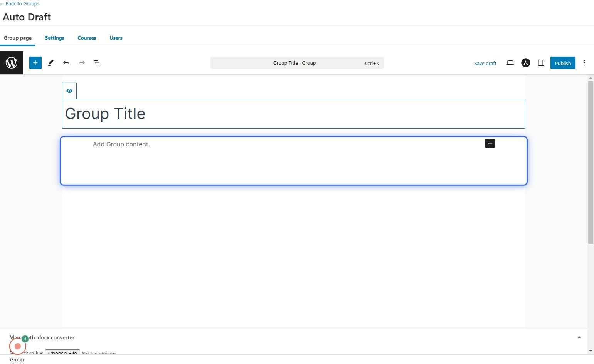
Task: Switch to the Users tab
Action: tap(116, 38)
